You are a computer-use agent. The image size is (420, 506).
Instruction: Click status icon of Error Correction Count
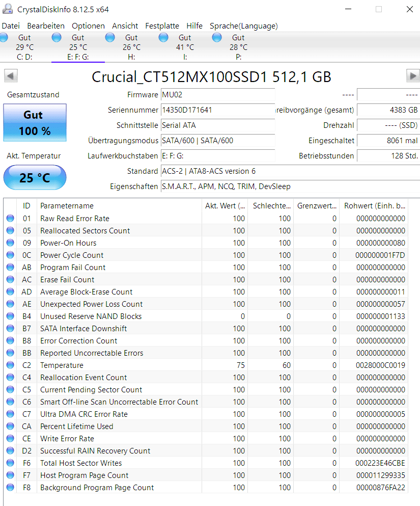[x=10, y=340]
